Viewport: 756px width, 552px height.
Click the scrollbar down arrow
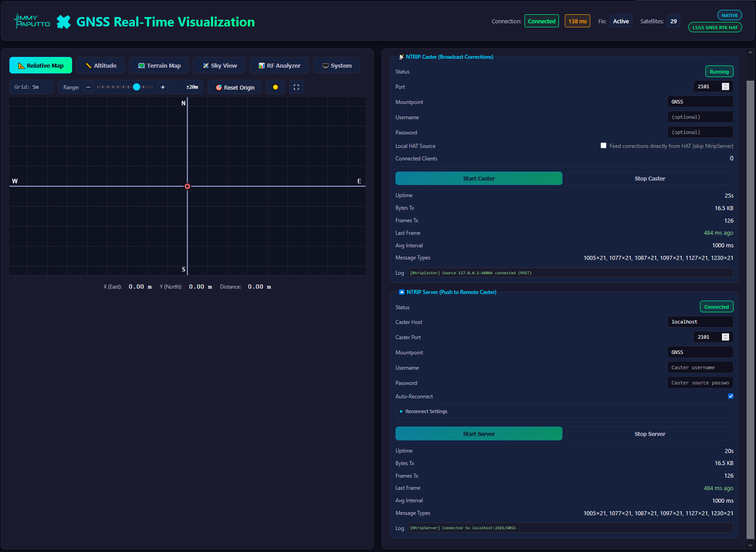pyautogui.click(x=750, y=545)
